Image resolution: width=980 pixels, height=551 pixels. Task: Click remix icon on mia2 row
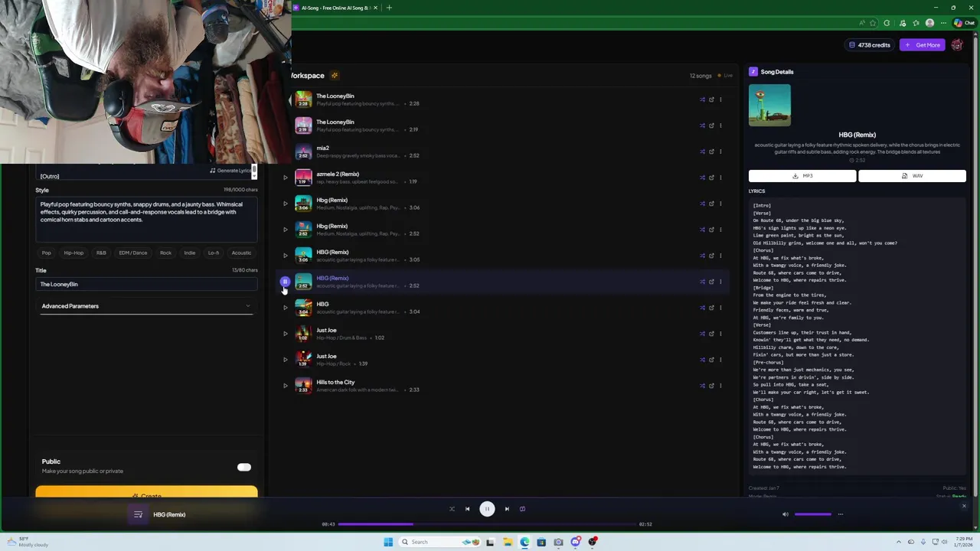coord(702,152)
